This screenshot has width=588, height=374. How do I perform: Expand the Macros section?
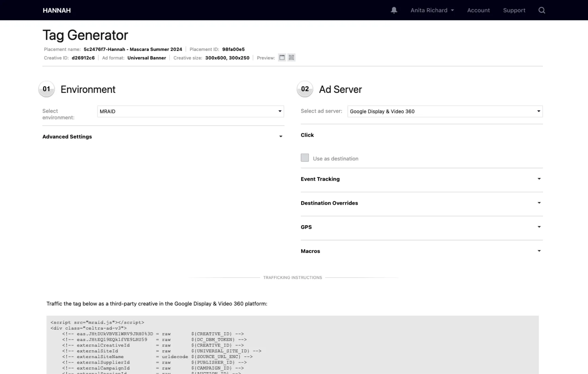[422, 251]
